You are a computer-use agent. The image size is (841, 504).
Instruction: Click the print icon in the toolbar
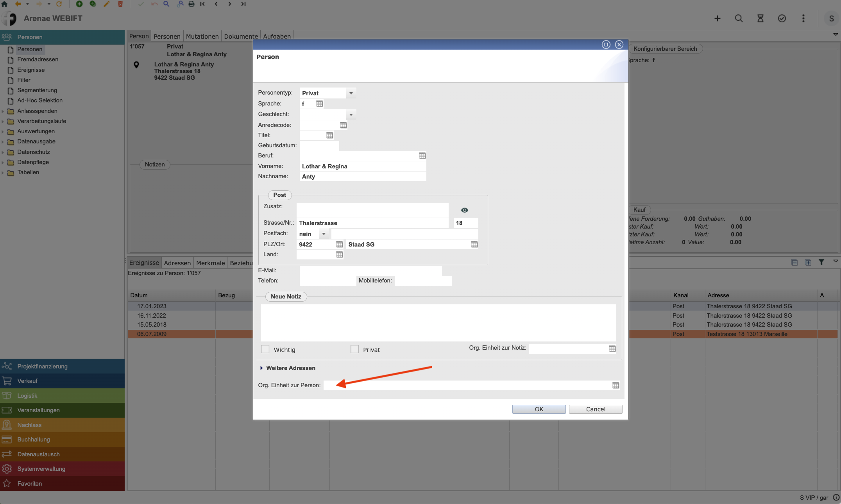point(191,4)
